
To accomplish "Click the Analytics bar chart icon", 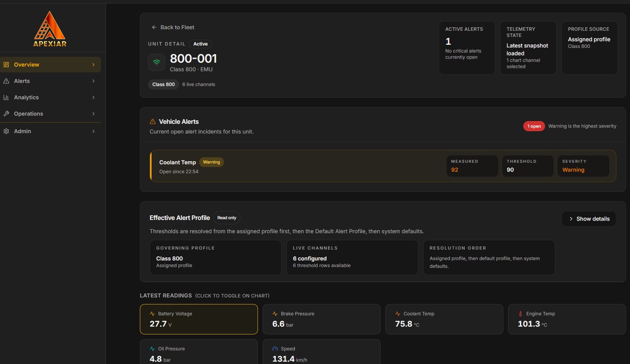I will 6,97.
